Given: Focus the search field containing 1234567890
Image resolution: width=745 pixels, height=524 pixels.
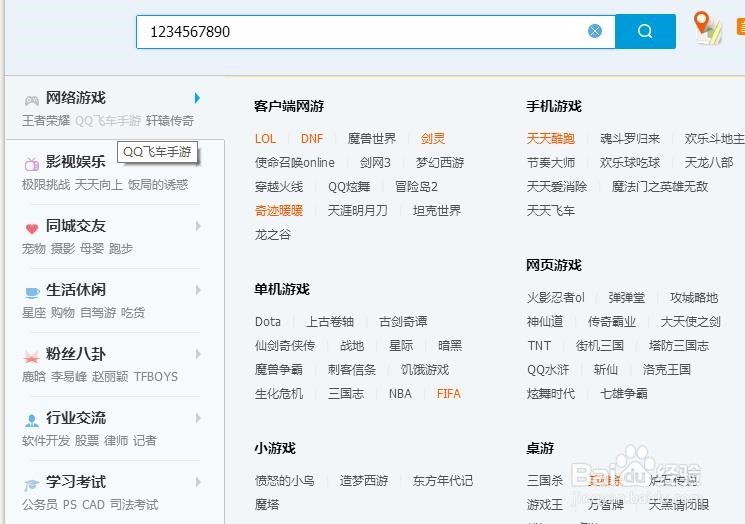Looking at the screenshot, I should coord(375,31).
